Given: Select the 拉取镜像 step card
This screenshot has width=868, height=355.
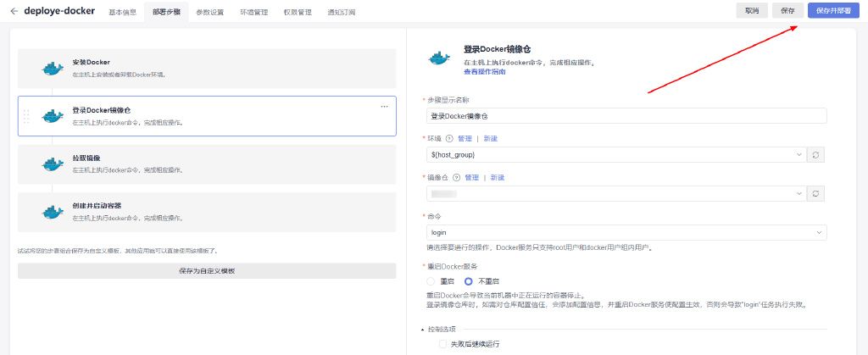Looking at the screenshot, I should [x=207, y=164].
